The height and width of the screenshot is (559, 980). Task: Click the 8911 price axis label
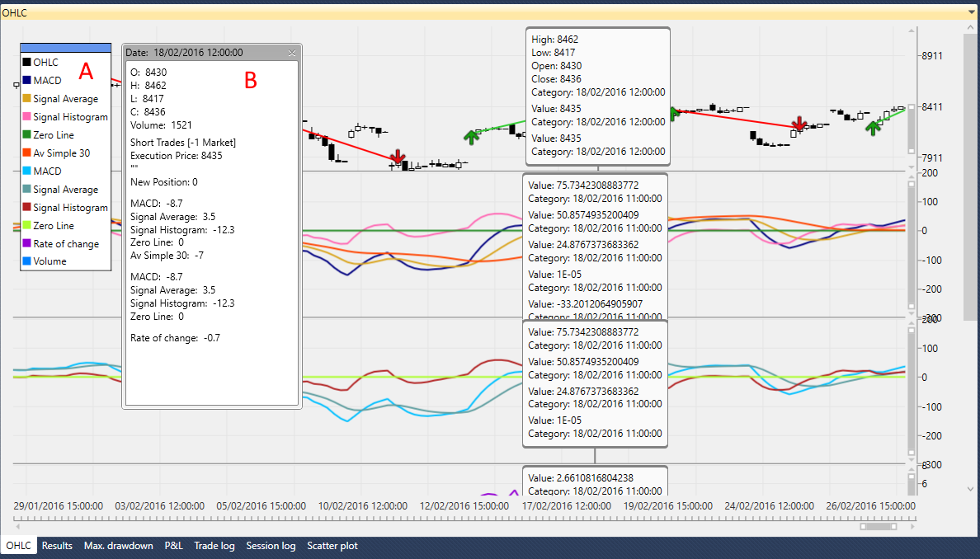coord(932,55)
